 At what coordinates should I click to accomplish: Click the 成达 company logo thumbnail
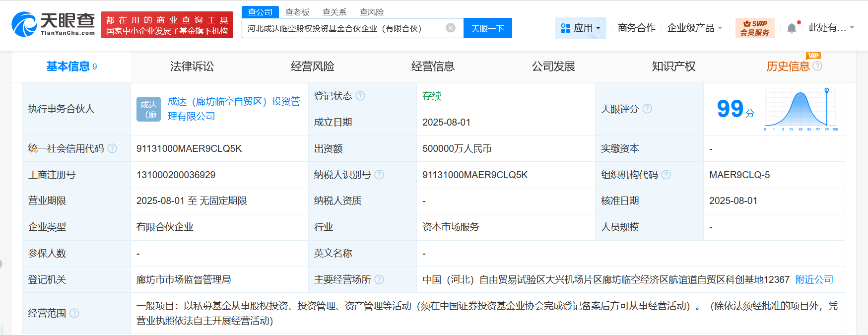[148, 109]
